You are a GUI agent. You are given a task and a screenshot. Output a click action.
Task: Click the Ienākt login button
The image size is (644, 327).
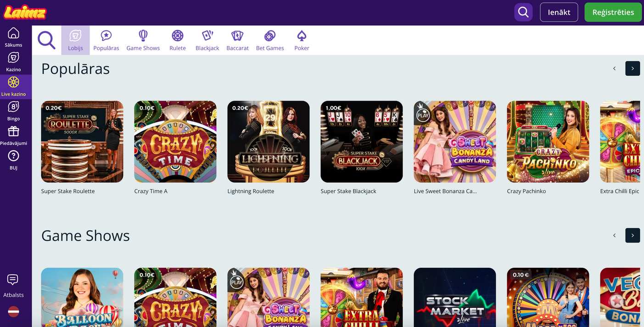(559, 12)
